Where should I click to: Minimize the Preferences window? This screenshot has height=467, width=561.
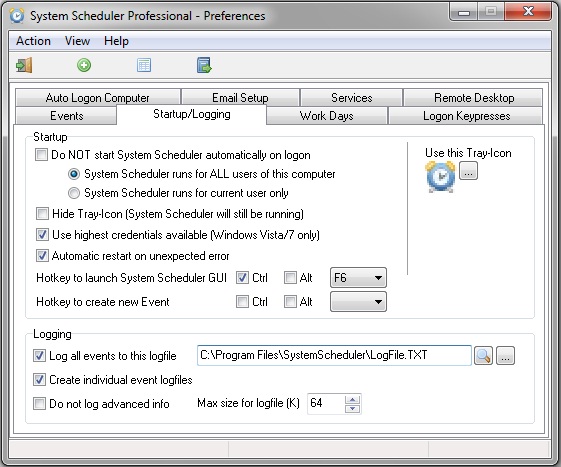tap(464, 13)
